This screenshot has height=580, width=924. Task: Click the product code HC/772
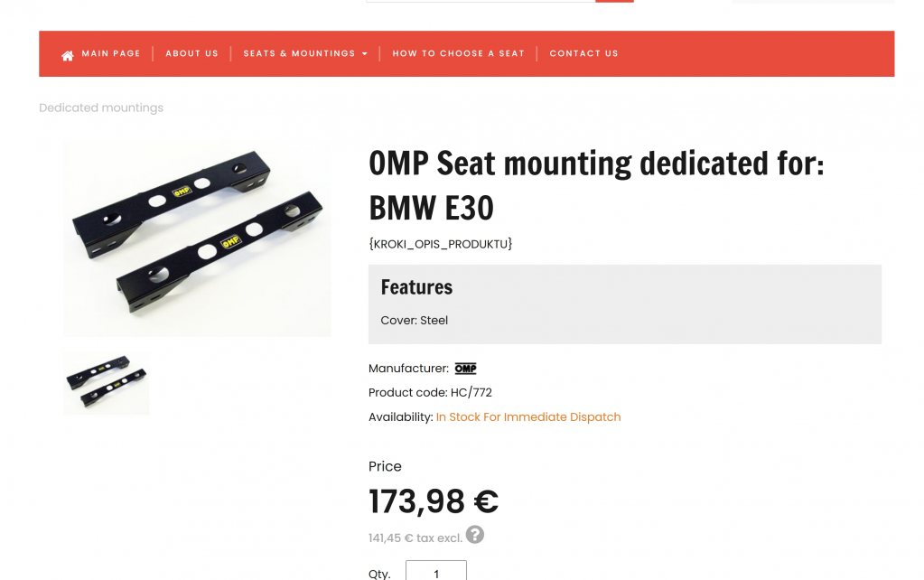click(471, 393)
